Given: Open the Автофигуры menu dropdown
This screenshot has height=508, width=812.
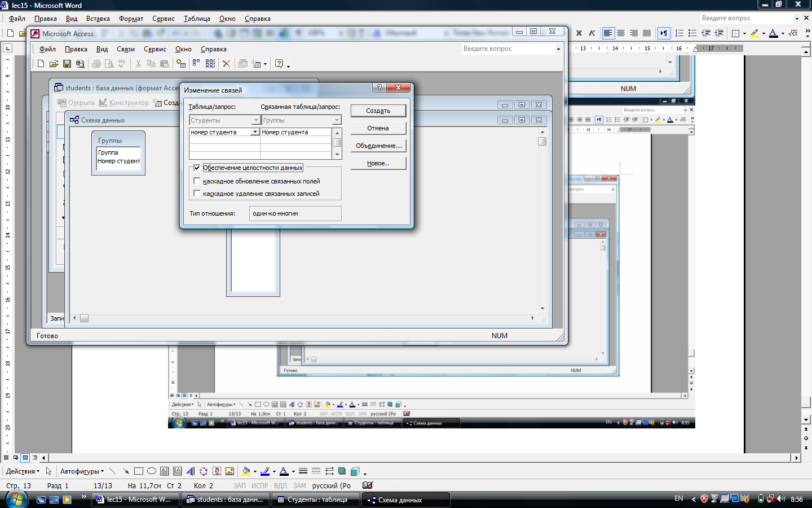Looking at the screenshot, I should point(82,471).
